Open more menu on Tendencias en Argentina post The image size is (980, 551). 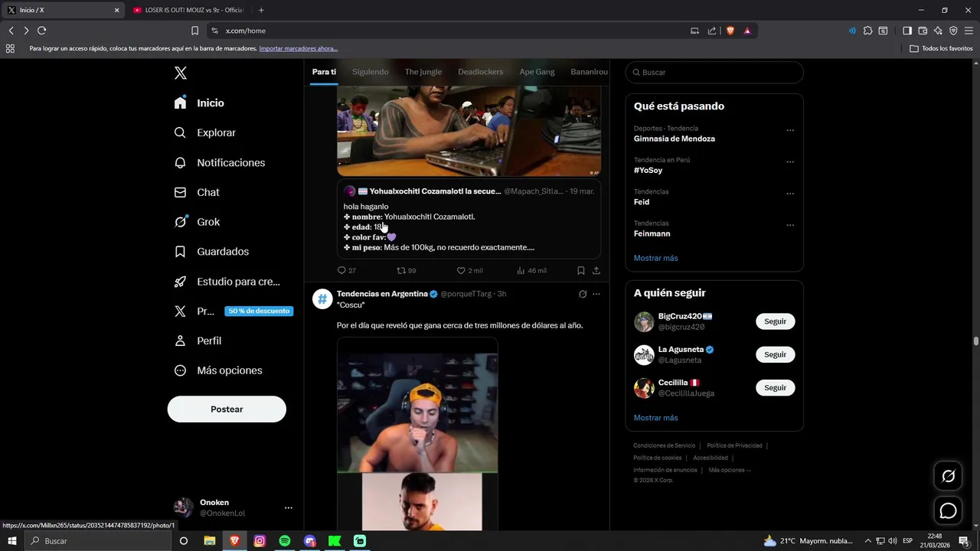(596, 294)
